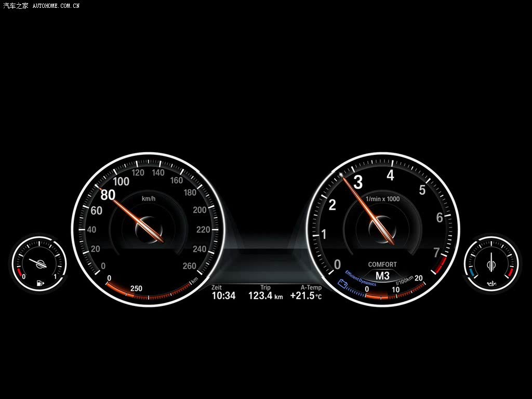Click the "40" mark on the speedometer
This screenshot has height=399, width=532.
tap(91, 230)
